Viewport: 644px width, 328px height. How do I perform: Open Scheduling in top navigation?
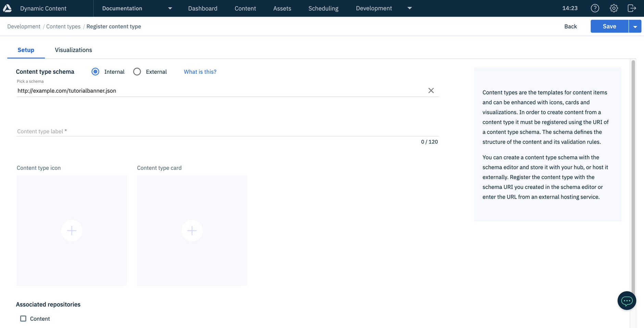click(323, 8)
